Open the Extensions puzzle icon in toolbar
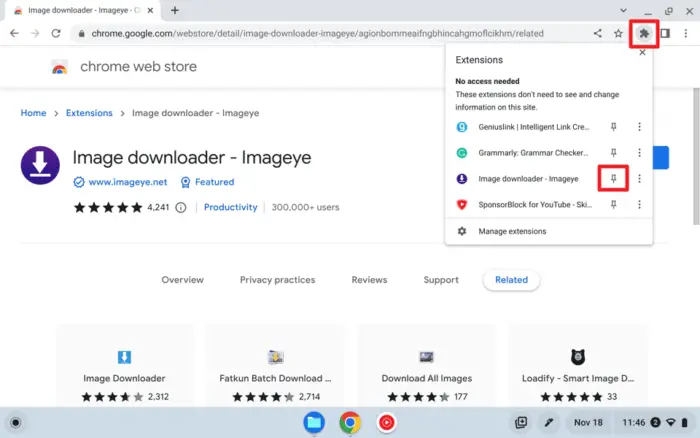The height and width of the screenshot is (438, 700). (x=643, y=33)
